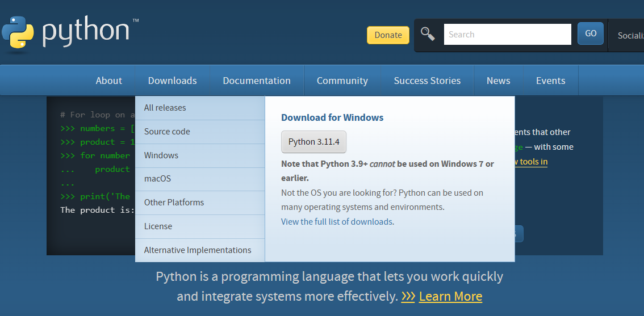644x316 pixels.
Task: Click the yellow chevrons before Learn More
Action: point(408,296)
